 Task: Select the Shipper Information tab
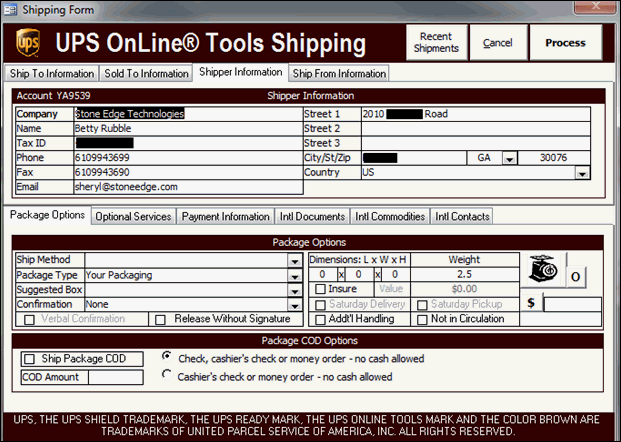pyautogui.click(x=240, y=72)
